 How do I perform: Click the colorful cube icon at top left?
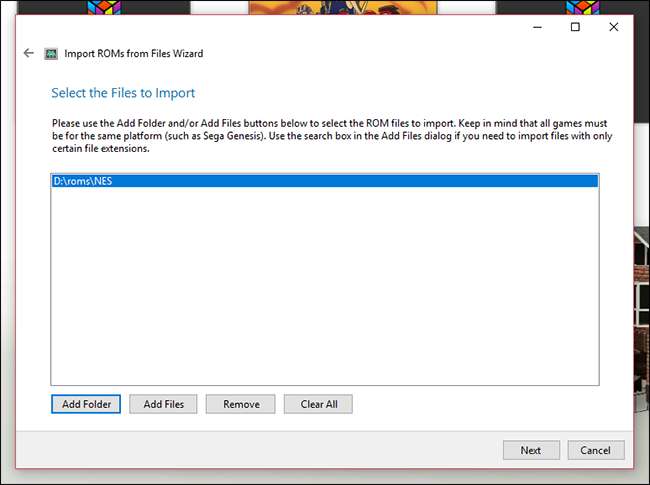(104, 7)
